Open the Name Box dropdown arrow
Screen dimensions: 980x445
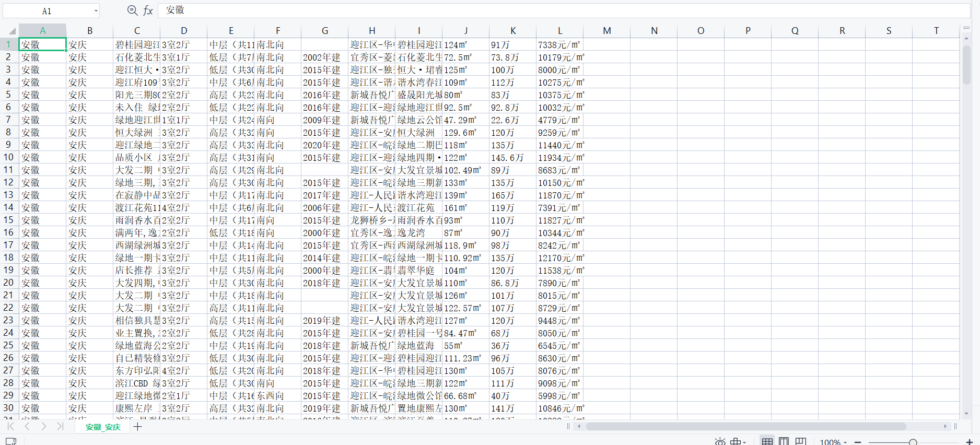(96, 11)
